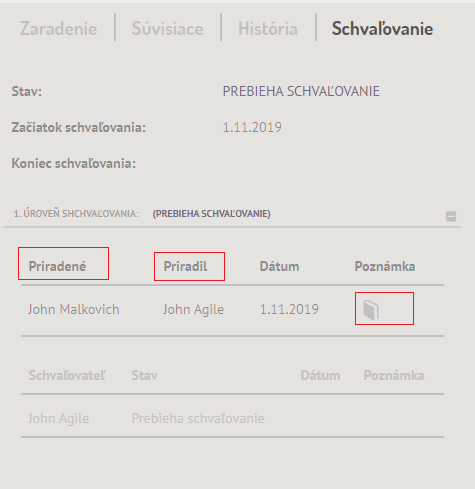Click John Agile in the Priradil column

click(x=193, y=309)
